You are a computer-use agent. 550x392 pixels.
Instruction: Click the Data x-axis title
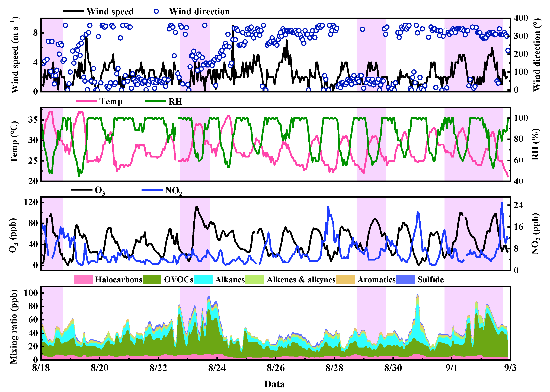[274, 384]
